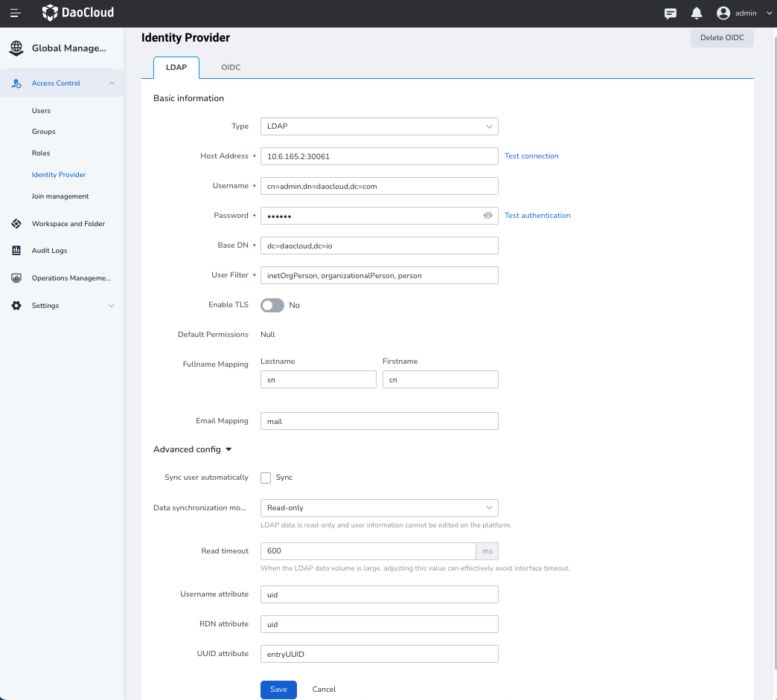The image size is (777, 700).
Task: Collapse the Access Control menu chevron
Action: pyautogui.click(x=112, y=83)
